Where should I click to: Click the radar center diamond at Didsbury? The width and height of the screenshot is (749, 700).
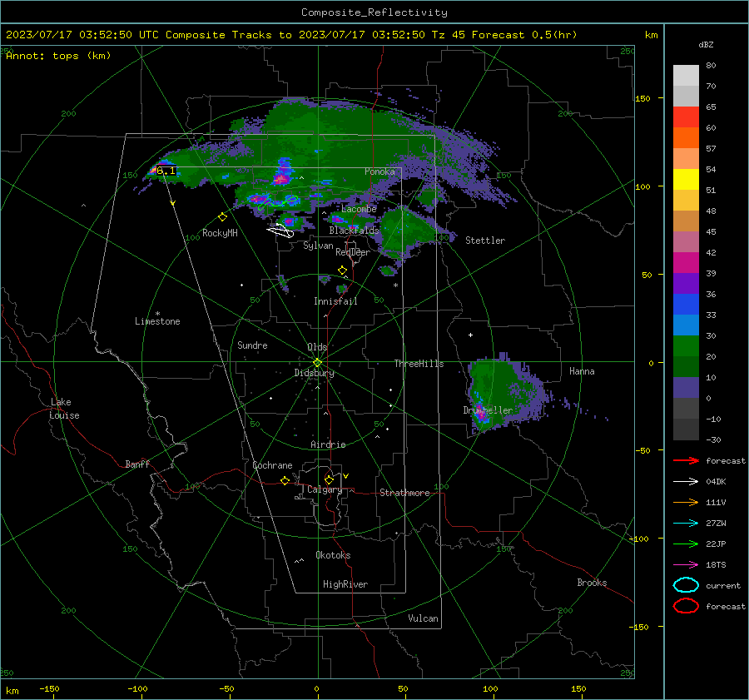317,363
